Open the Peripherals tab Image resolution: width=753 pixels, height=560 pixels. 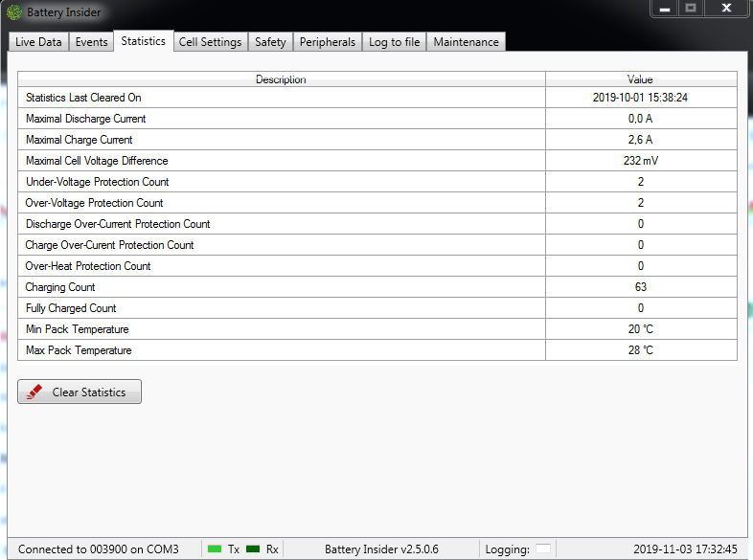(x=327, y=42)
